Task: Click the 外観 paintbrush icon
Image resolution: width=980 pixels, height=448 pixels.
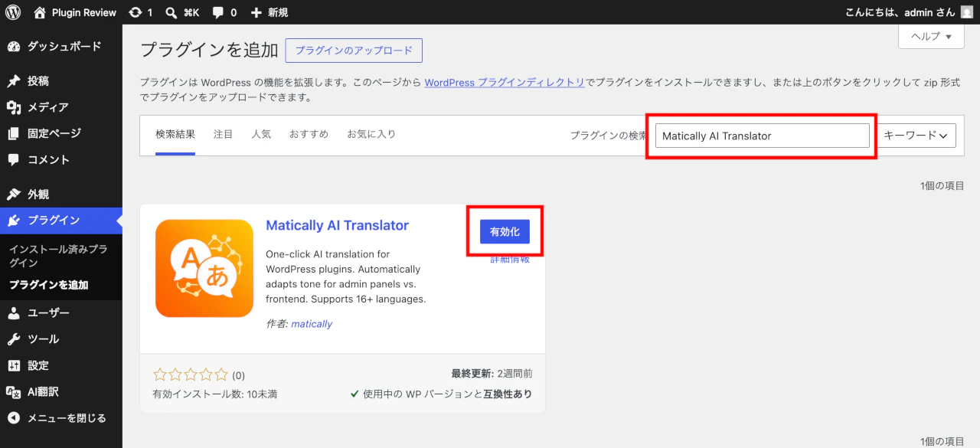Action: coord(14,195)
